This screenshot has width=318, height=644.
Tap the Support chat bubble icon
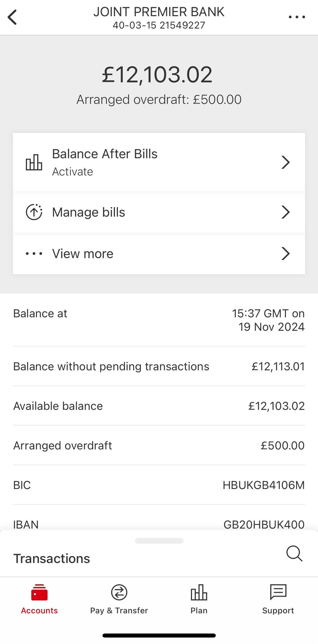click(278, 592)
